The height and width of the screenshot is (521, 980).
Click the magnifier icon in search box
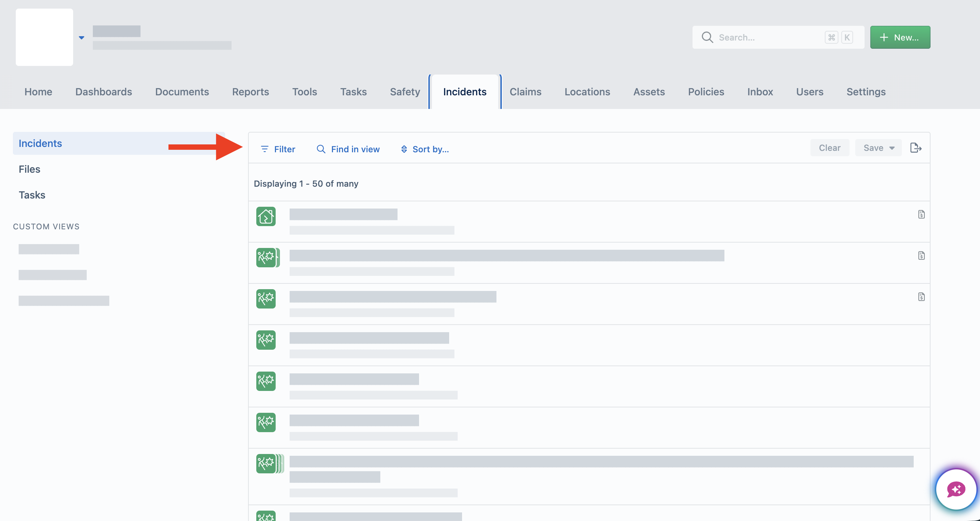(707, 37)
